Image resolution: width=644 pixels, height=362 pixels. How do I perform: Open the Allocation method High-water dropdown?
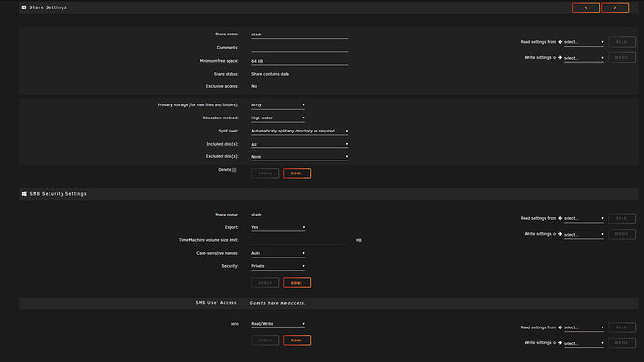pos(278,118)
